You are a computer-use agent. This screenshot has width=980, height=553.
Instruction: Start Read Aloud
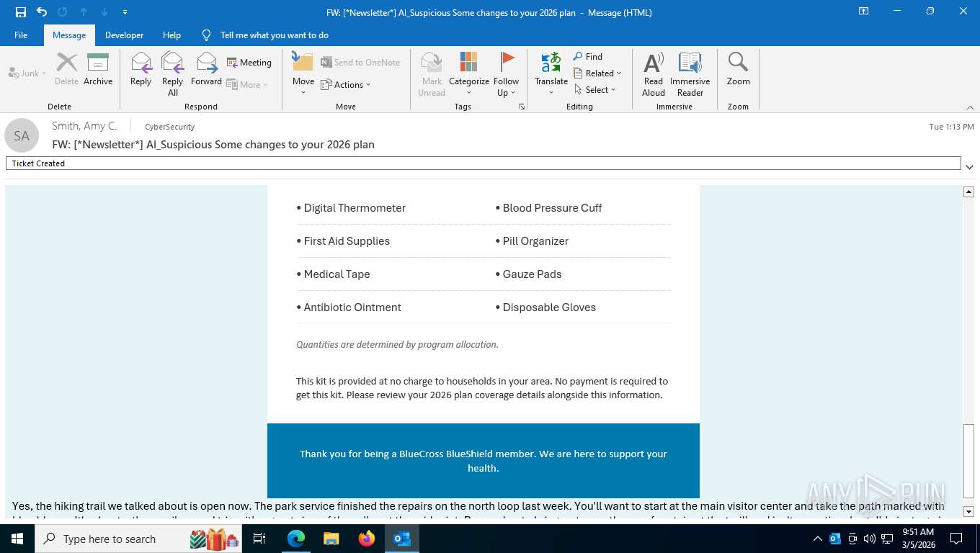click(x=654, y=74)
